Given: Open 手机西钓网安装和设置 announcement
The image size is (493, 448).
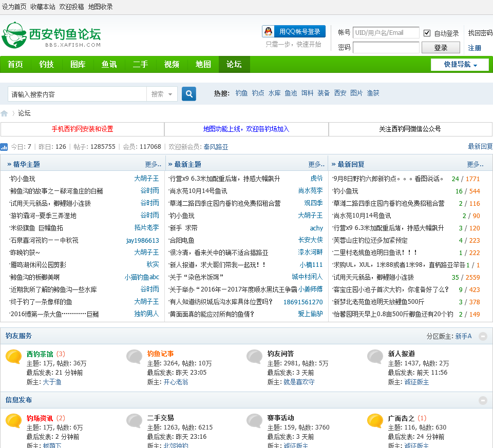Looking at the screenshot, I should pos(82,129).
